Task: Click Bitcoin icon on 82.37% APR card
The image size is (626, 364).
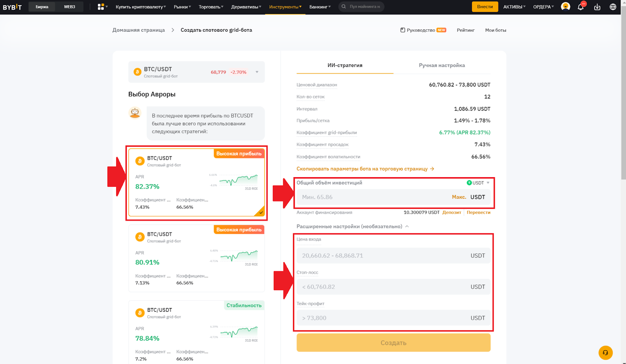Action: pos(140,161)
